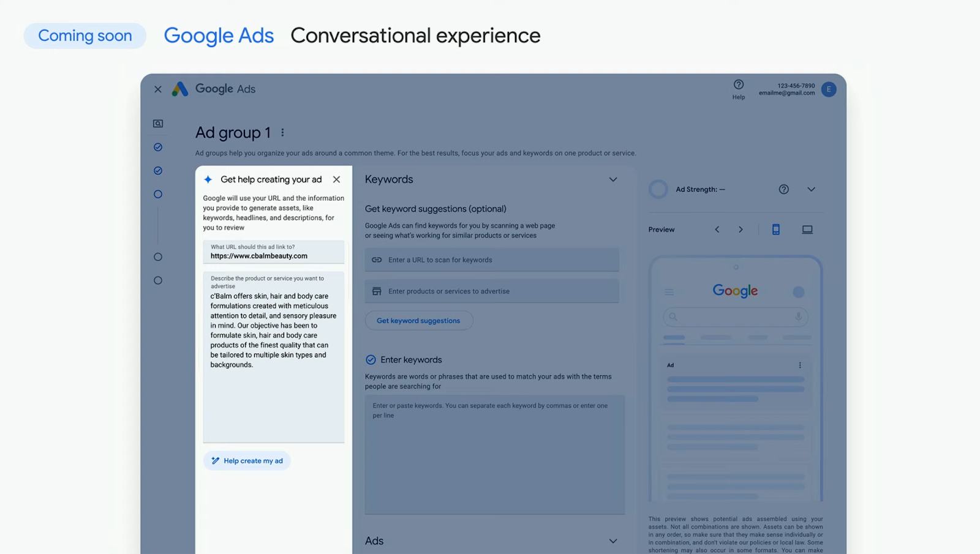This screenshot has width=980, height=554.
Task: Expand the Ad Strength details chevron
Action: 811,189
